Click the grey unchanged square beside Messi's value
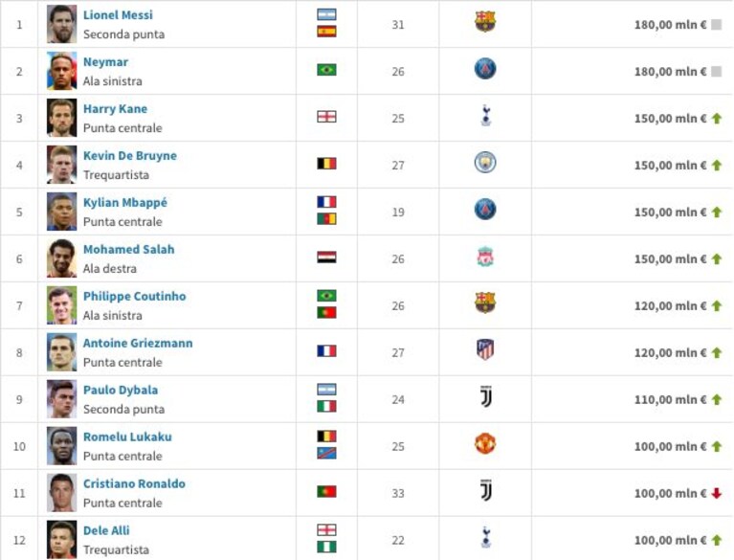 [x=716, y=24]
